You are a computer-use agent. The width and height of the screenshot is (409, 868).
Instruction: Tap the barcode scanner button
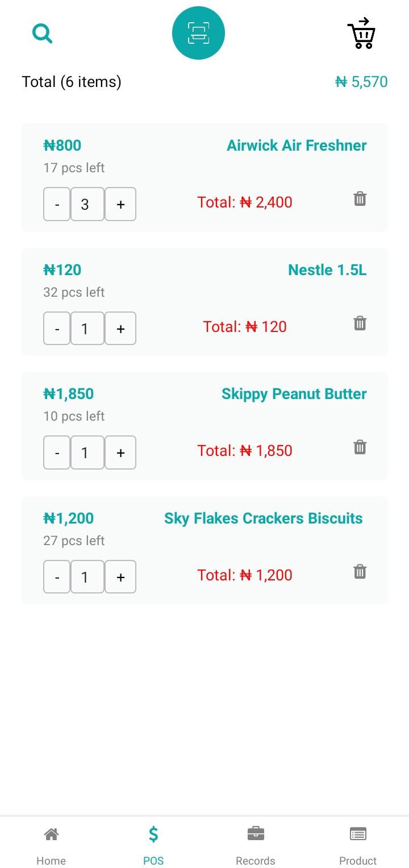coord(198,33)
